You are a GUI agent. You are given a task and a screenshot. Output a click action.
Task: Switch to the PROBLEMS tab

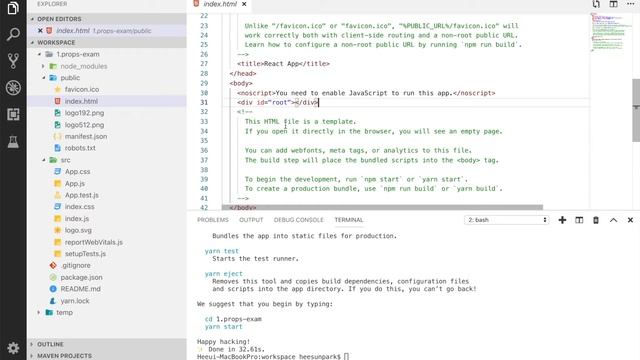tap(213, 220)
